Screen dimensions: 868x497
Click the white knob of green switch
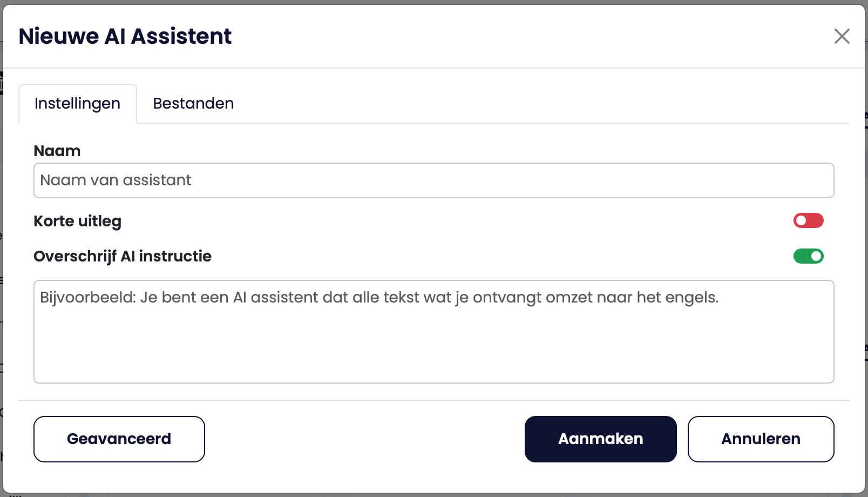[x=816, y=256]
